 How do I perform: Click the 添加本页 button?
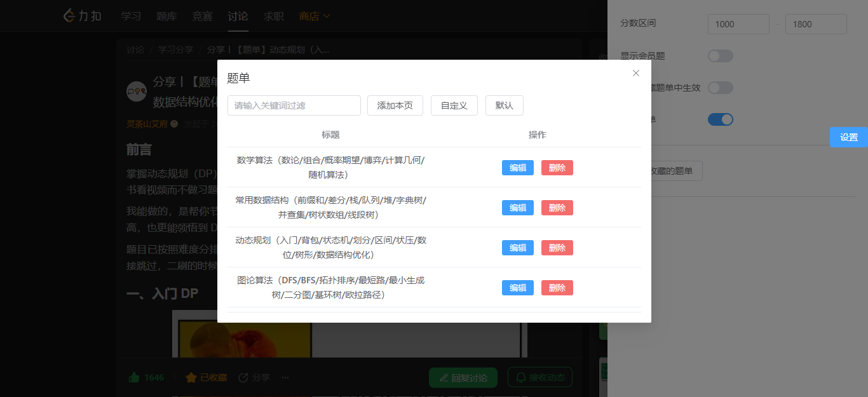pos(395,105)
